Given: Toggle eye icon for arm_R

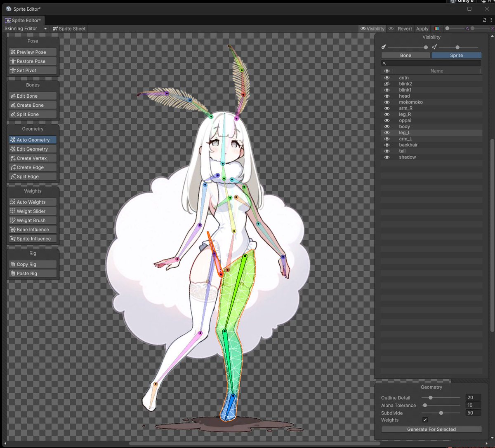Looking at the screenshot, I should [x=387, y=108].
